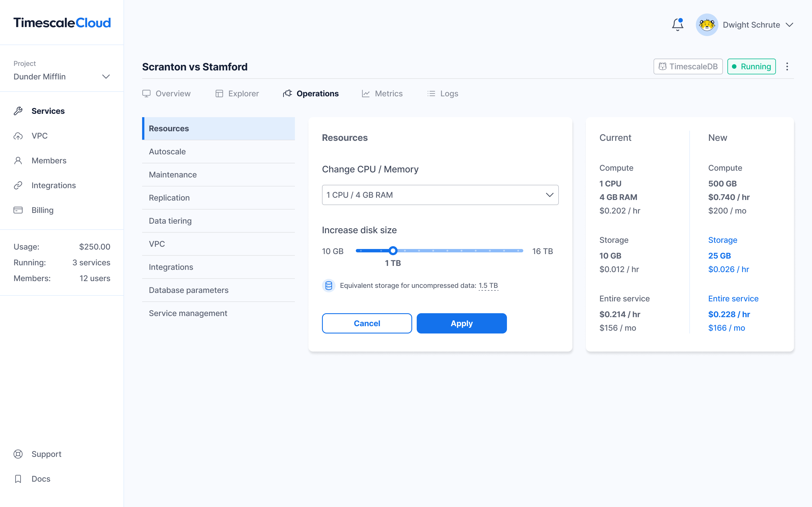Click the Support lifebuoy icon
The image size is (812, 507).
(18, 454)
